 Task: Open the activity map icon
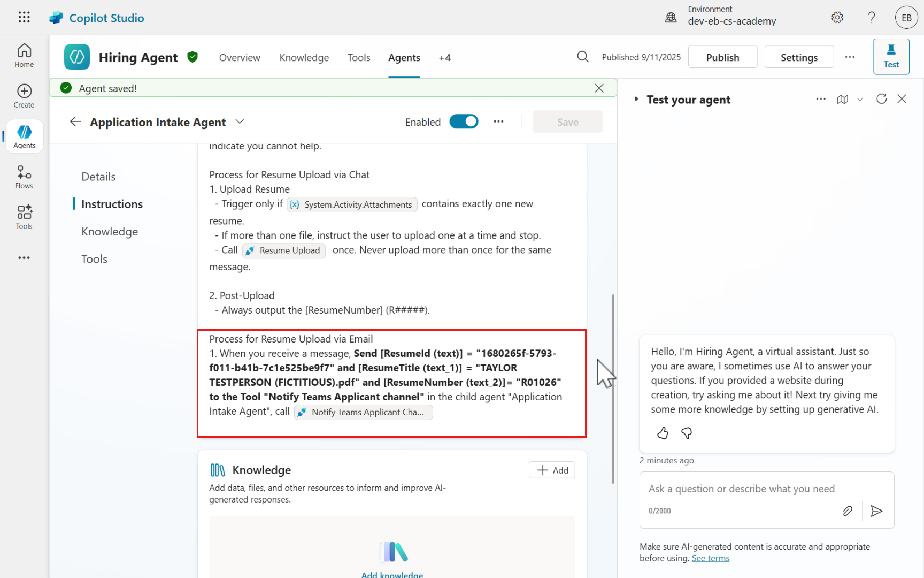pyautogui.click(x=843, y=100)
